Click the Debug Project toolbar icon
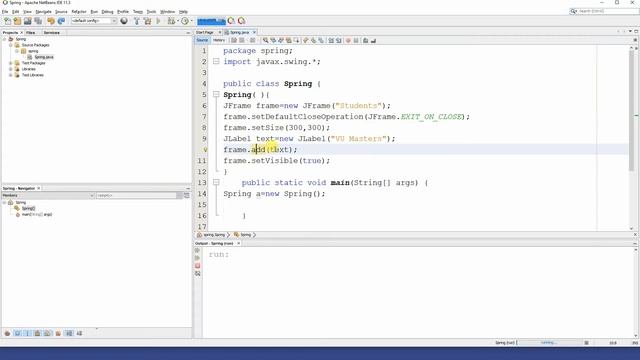Screen dimensions: 640x360 point(171,21)
